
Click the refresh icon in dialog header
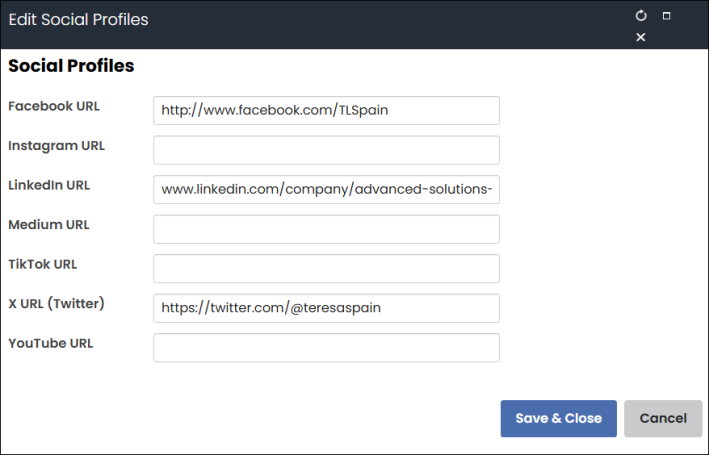pyautogui.click(x=641, y=16)
